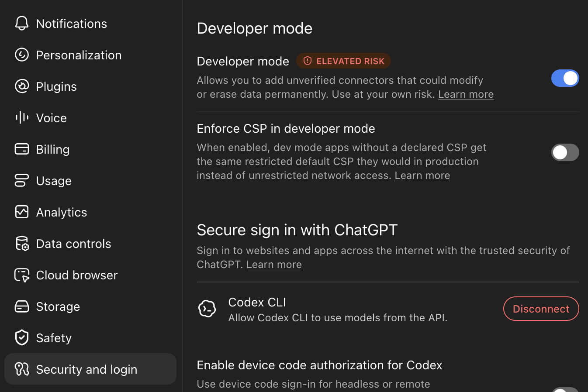Click the Safety shield icon
The width and height of the screenshot is (588, 392).
[x=22, y=337]
